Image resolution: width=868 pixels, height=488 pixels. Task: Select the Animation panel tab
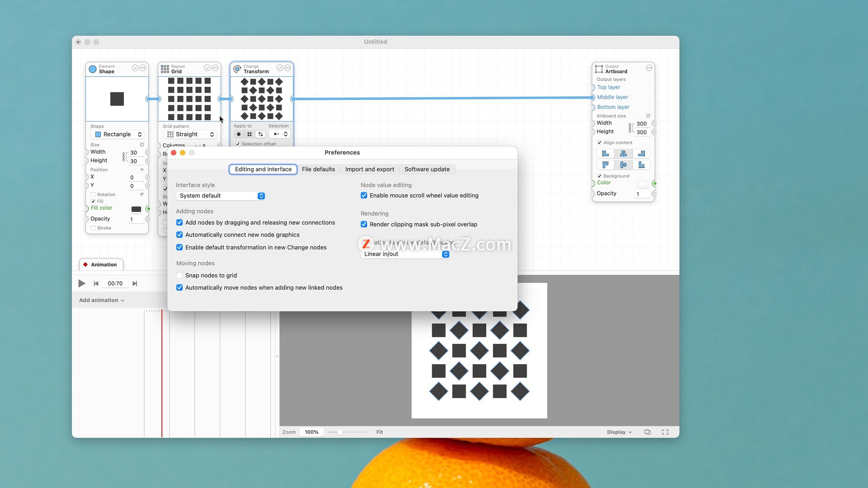tap(101, 265)
